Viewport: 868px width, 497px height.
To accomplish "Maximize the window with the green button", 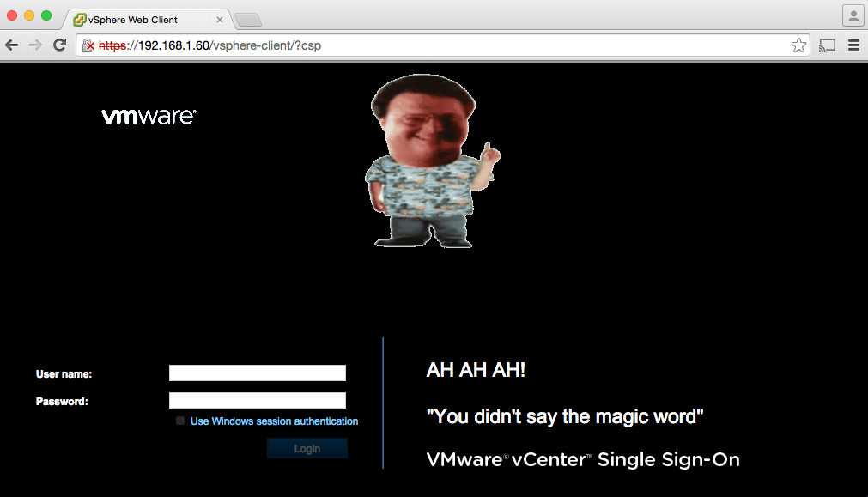I will coord(46,15).
